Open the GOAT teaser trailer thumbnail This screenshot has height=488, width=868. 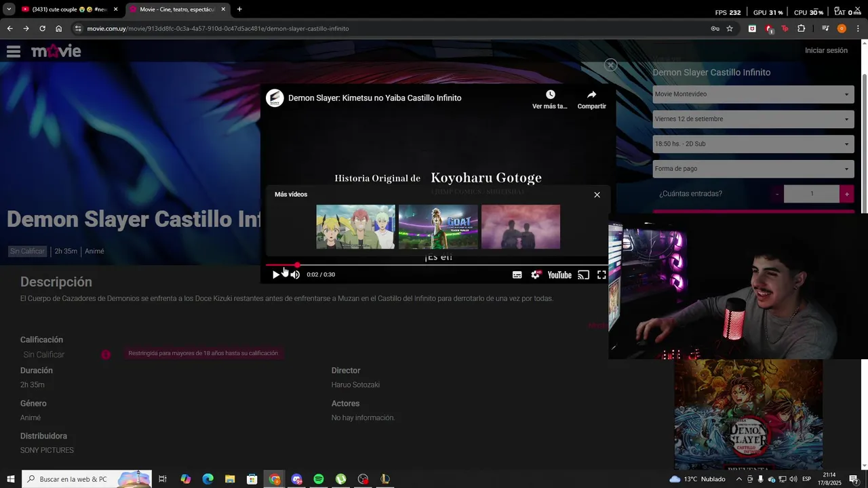click(438, 227)
